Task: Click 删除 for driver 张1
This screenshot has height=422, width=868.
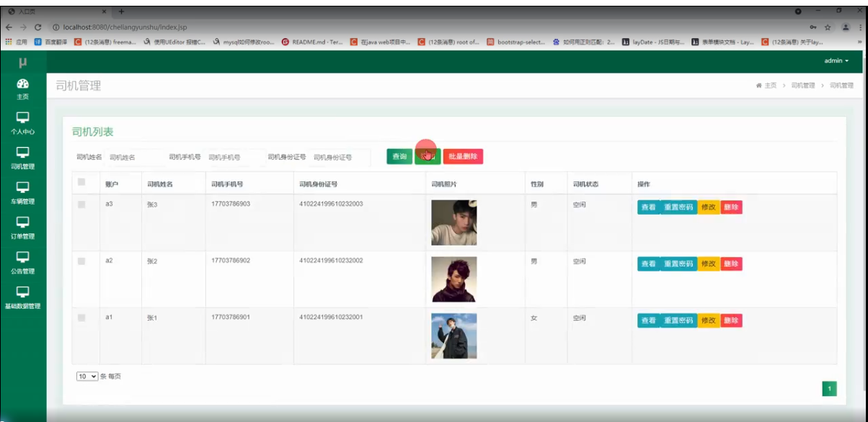Action: click(731, 320)
